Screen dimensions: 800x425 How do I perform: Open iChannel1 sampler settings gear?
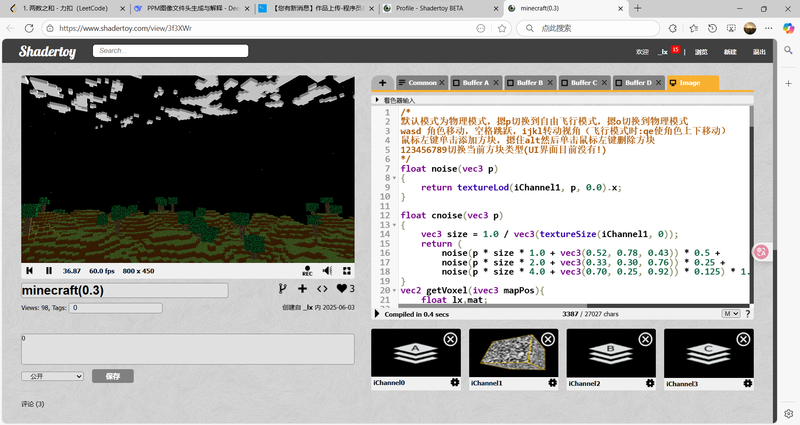click(x=553, y=383)
